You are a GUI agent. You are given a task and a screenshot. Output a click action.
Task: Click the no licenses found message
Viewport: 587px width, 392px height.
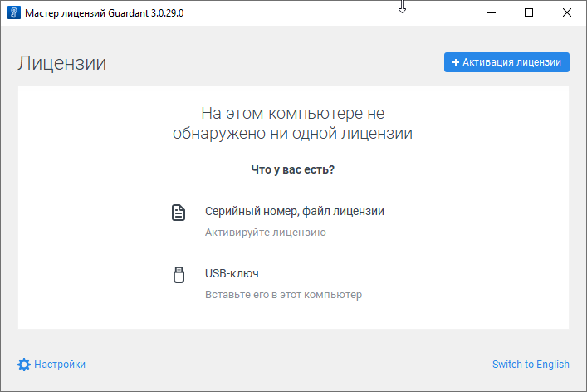293,123
